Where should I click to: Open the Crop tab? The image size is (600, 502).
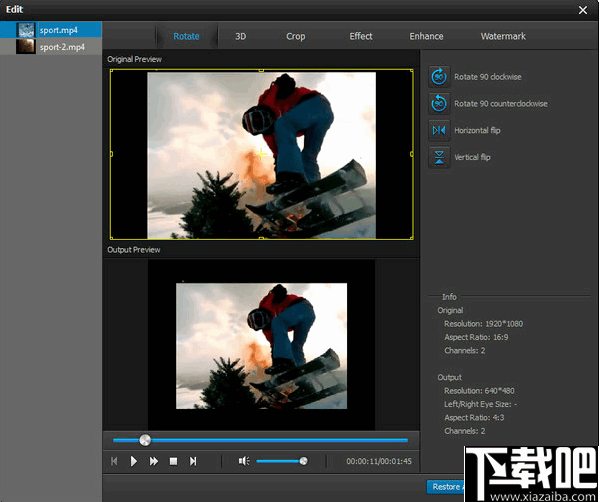pos(296,36)
